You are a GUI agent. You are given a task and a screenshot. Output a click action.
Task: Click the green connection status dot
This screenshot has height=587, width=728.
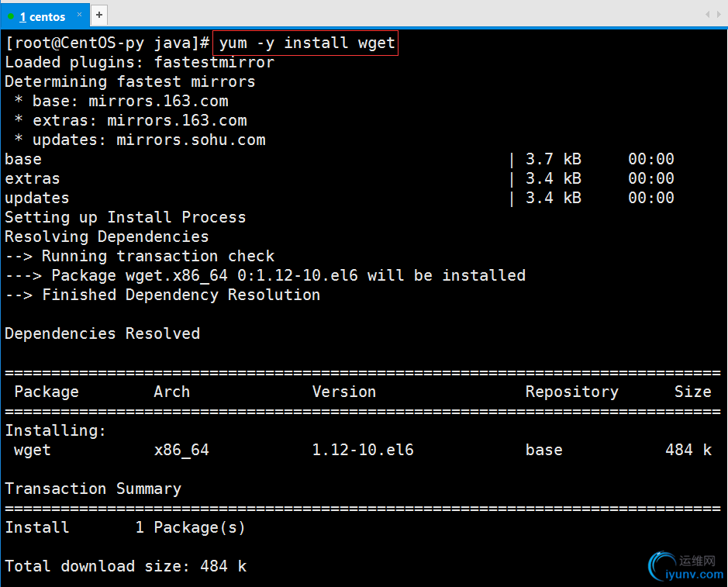click(x=11, y=16)
